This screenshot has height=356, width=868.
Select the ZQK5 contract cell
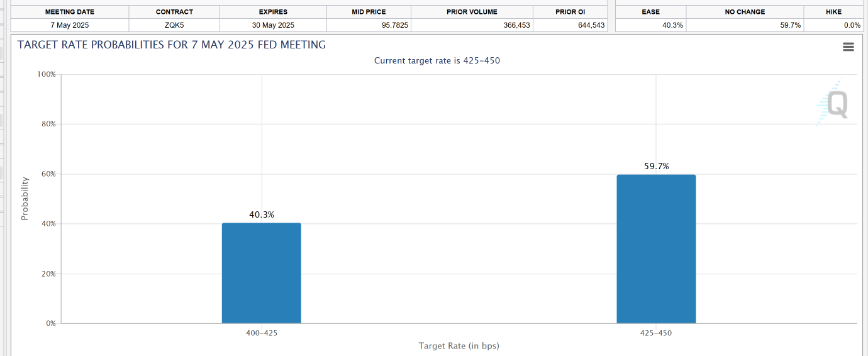click(x=174, y=25)
